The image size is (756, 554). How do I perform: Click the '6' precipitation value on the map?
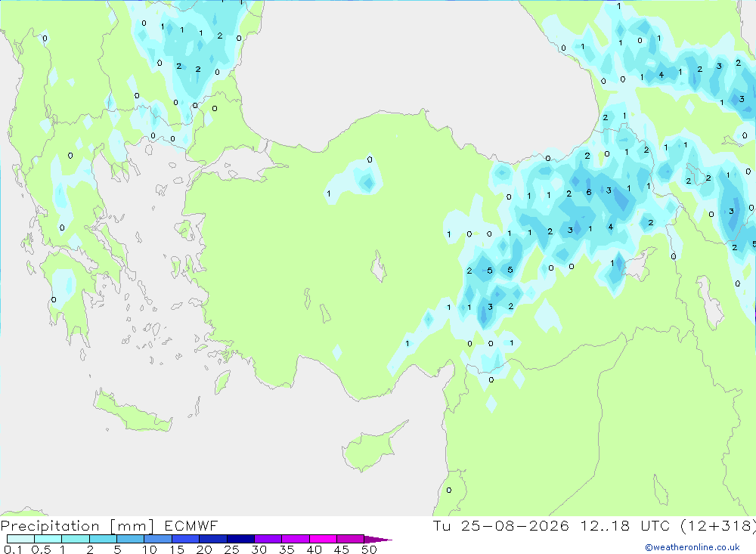(x=589, y=192)
